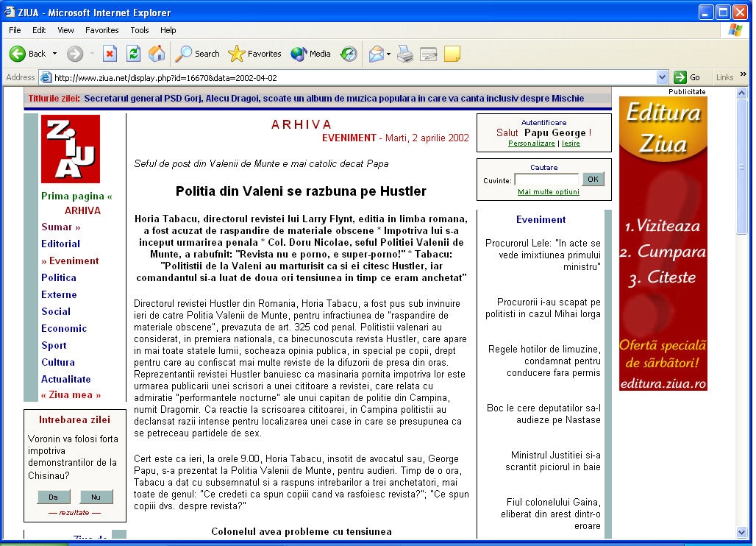
Task: Open the Favorites menu
Action: coord(101,30)
